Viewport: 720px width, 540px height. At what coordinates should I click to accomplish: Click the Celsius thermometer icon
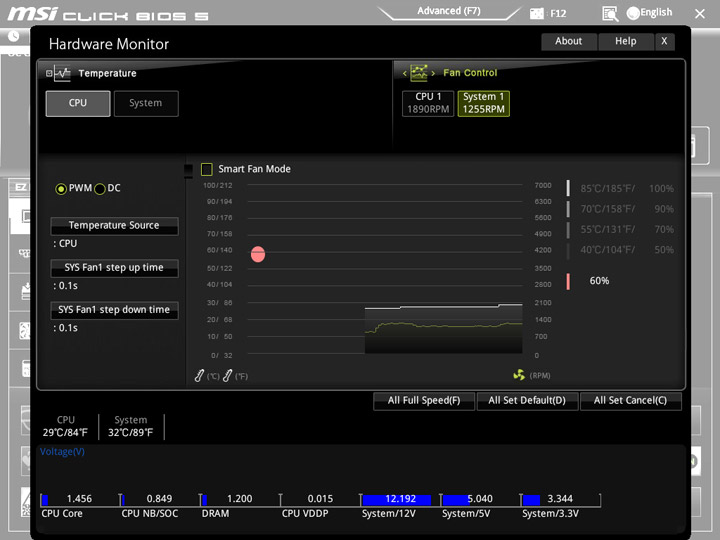(199, 376)
